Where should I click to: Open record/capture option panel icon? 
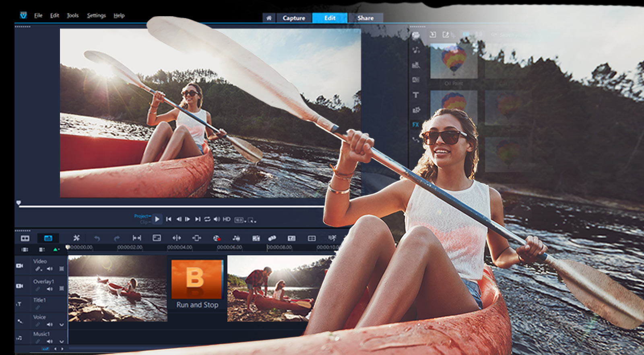point(157,238)
